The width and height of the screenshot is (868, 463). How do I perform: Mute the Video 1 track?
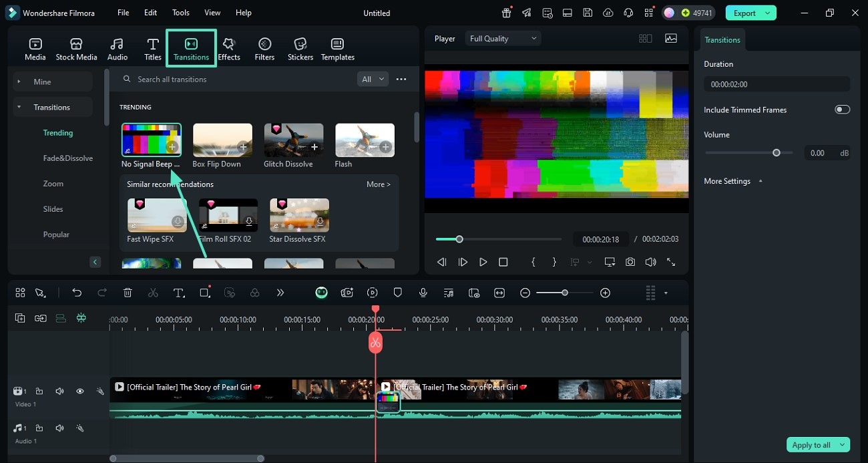59,391
